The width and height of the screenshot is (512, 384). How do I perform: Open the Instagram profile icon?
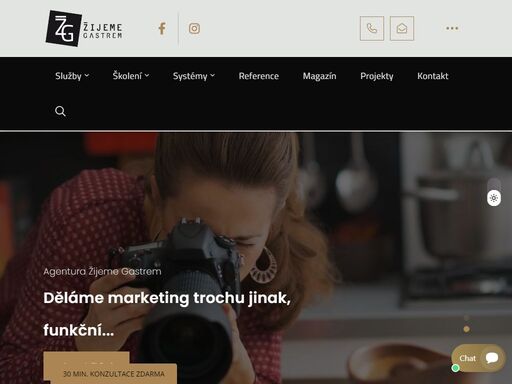click(x=194, y=28)
